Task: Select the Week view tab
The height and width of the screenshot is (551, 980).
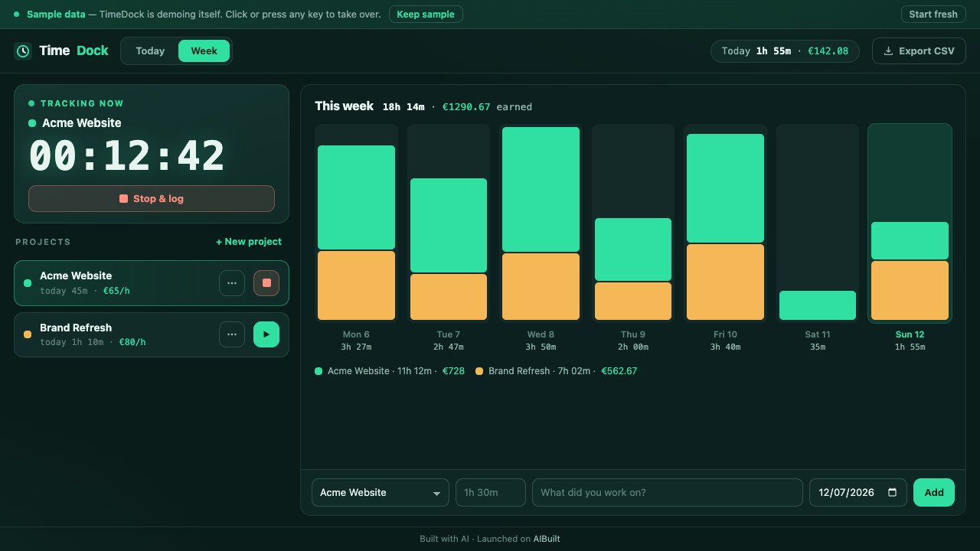Action: coord(204,51)
